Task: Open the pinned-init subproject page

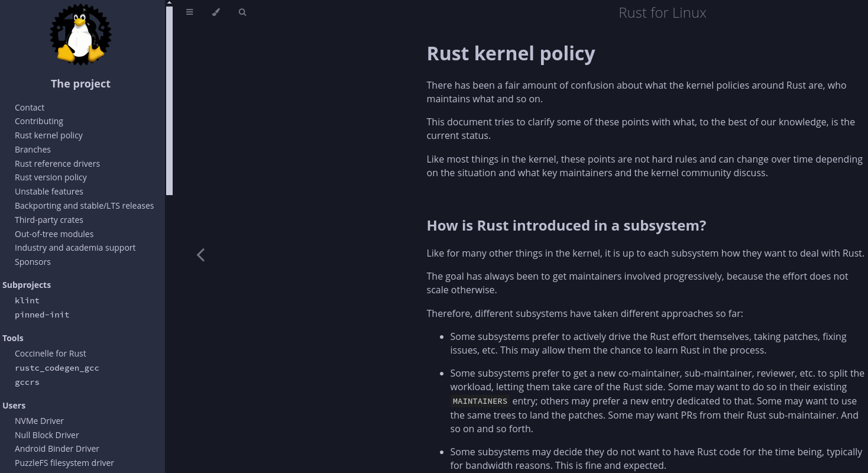Action: pos(42,314)
